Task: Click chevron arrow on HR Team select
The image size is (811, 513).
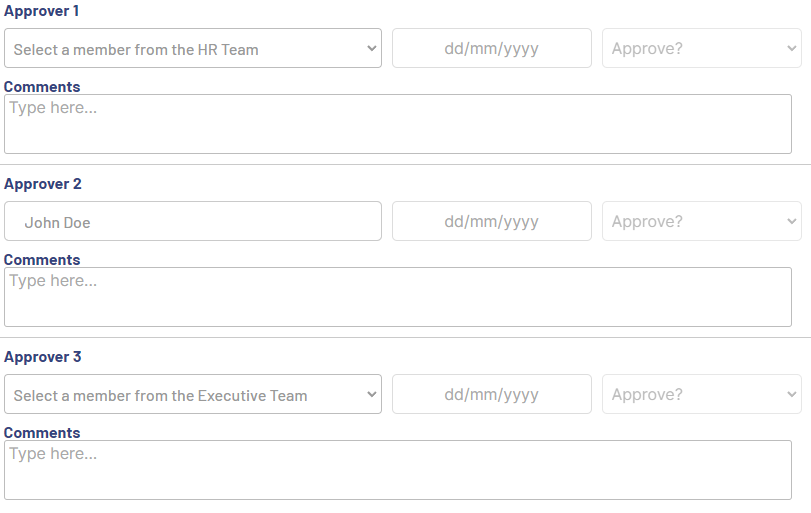Action: click(371, 48)
